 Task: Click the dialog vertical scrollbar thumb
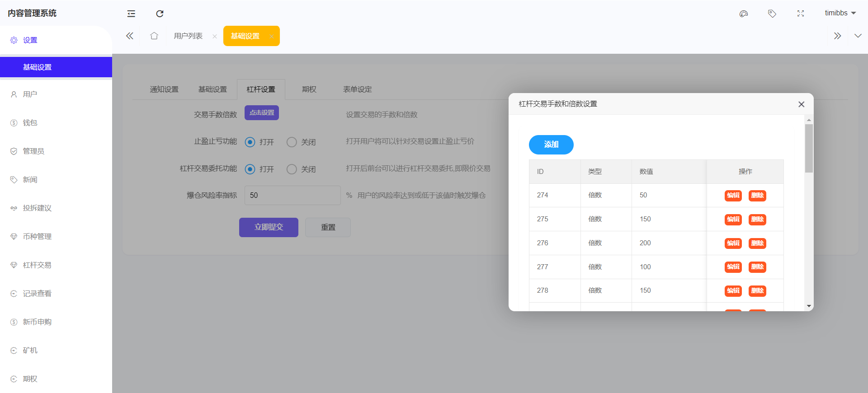(809, 148)
